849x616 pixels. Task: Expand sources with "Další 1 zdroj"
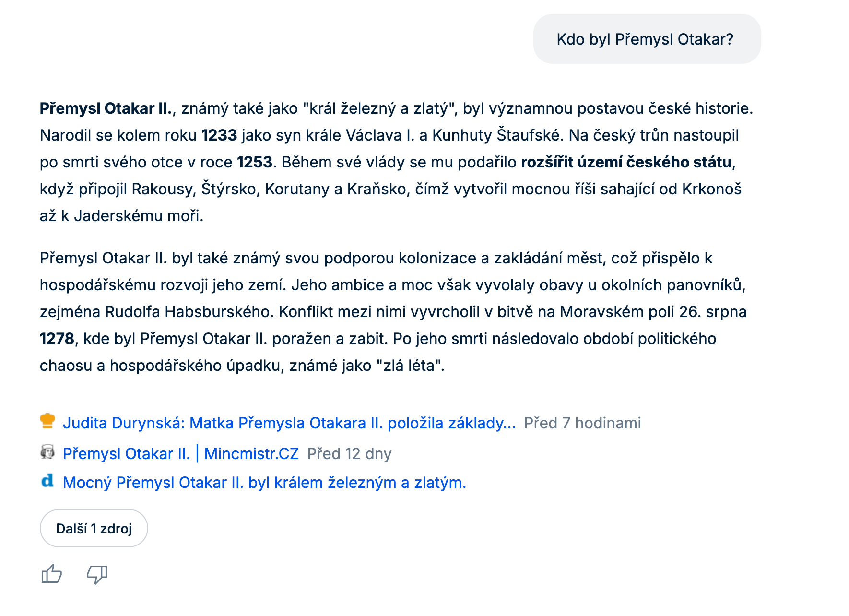coord(94,529)
